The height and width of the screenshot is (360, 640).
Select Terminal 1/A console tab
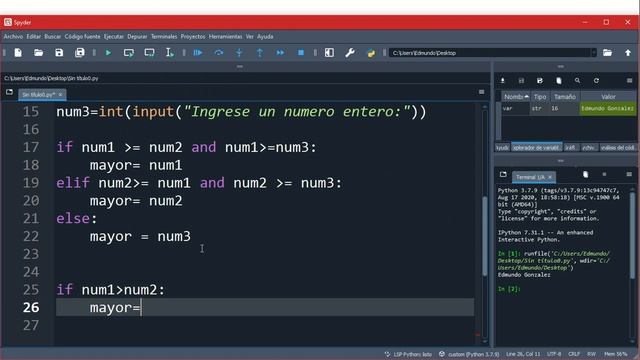[x=530, y=177]
